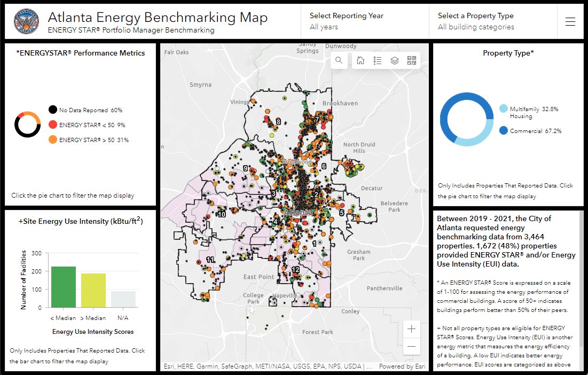The height and width of the screenshot is (375, 588).
Task: Click the East Point map label
Action: 258,277
